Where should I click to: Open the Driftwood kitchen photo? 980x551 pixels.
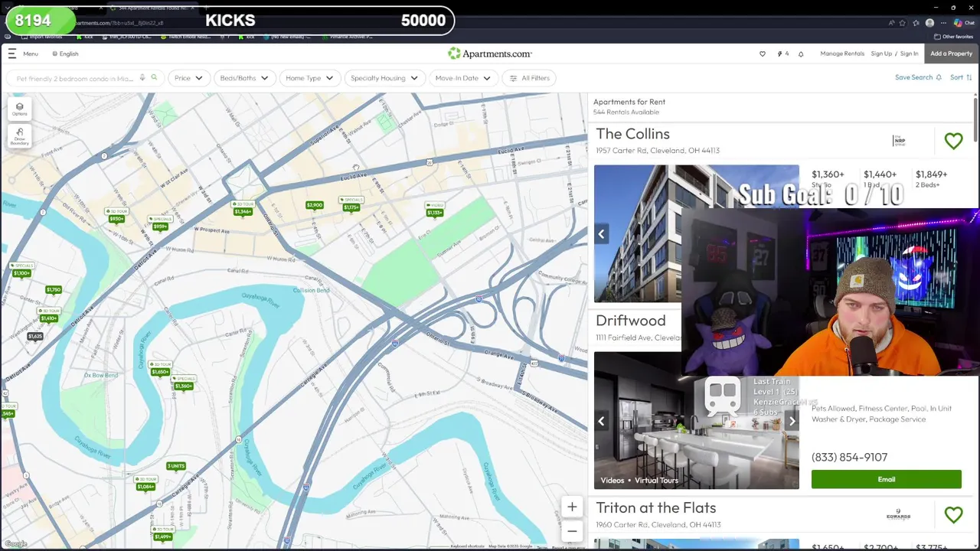click(697, 420)
